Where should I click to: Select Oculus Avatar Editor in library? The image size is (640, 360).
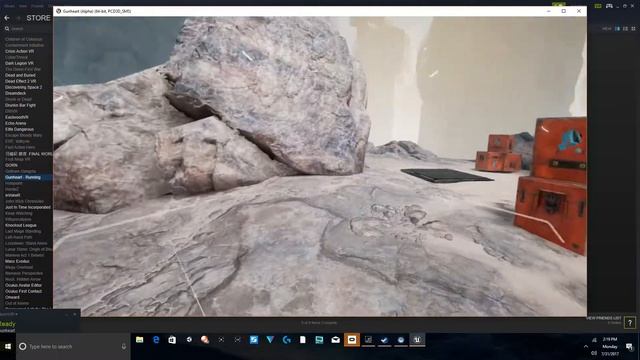[x=23, y=285]
